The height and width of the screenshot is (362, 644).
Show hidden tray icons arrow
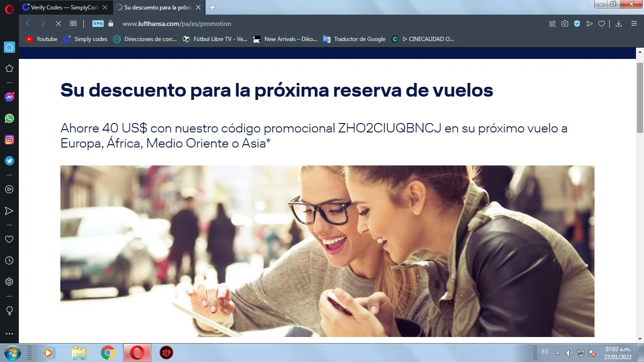pyautogui.click(x=558, y=353)
